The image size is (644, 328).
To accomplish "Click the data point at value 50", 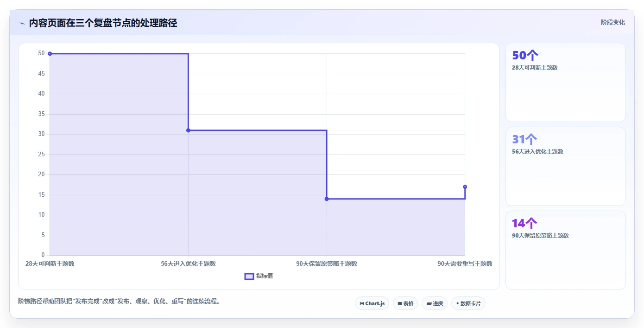I will tap(50, 54).
